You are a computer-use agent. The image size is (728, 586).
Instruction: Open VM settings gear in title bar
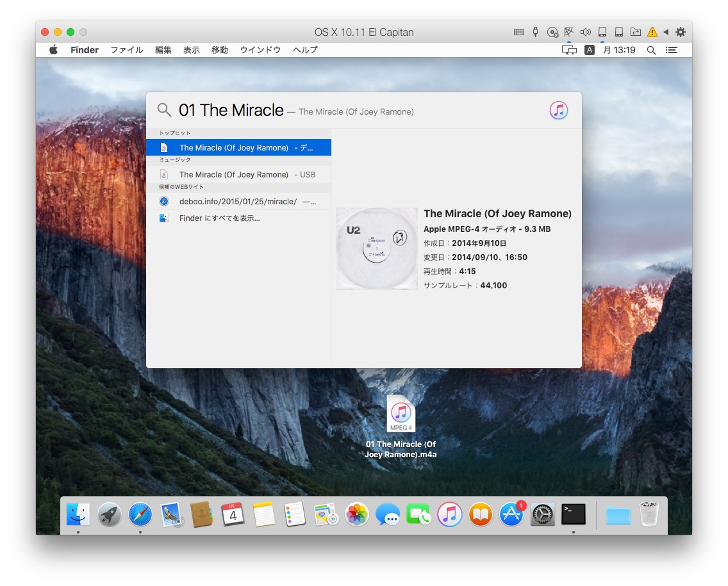pos(680,32)
